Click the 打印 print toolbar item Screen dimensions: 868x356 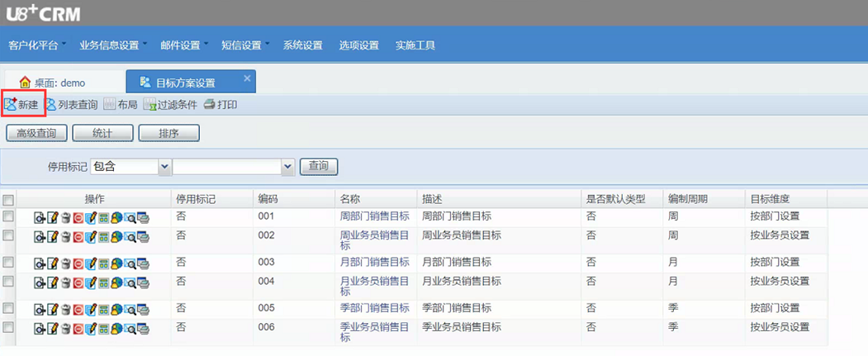pos(221,105)
